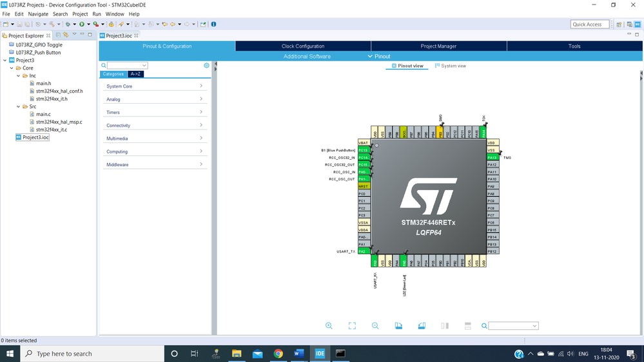Open main.c in the Src folder

[x=43, y=114]
